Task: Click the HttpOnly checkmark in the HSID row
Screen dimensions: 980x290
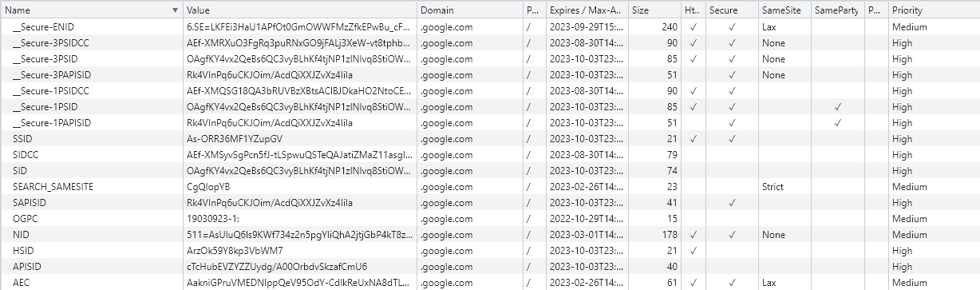Action: pyautogui.click(x=694, y=250)
